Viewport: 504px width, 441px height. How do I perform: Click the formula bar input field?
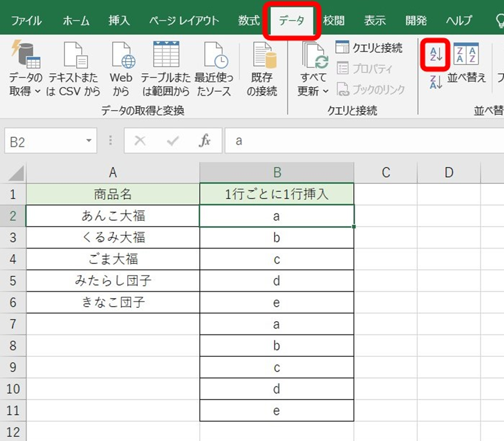coord(363,142)
